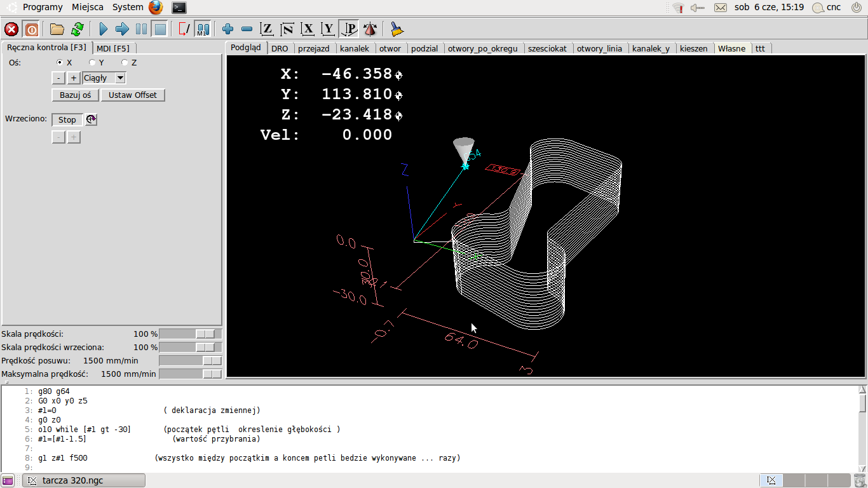Select axis Z radio button
Viewport: 868px width, 488px height.
[125, 62]
